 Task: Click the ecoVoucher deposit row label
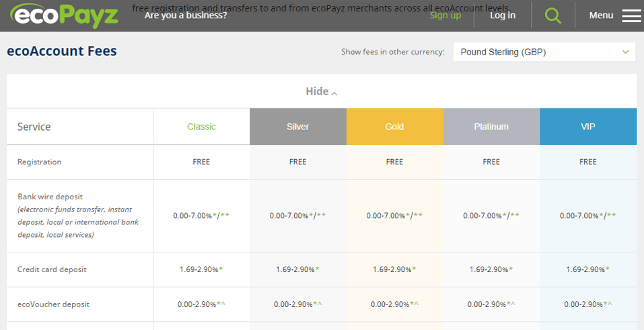(x=53, y=304)
